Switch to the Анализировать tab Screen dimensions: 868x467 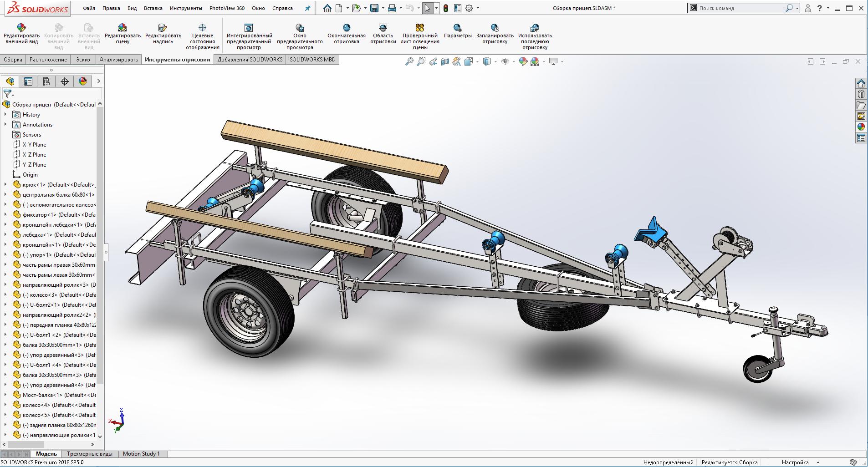pyautogui.click(x=118, y=60)
